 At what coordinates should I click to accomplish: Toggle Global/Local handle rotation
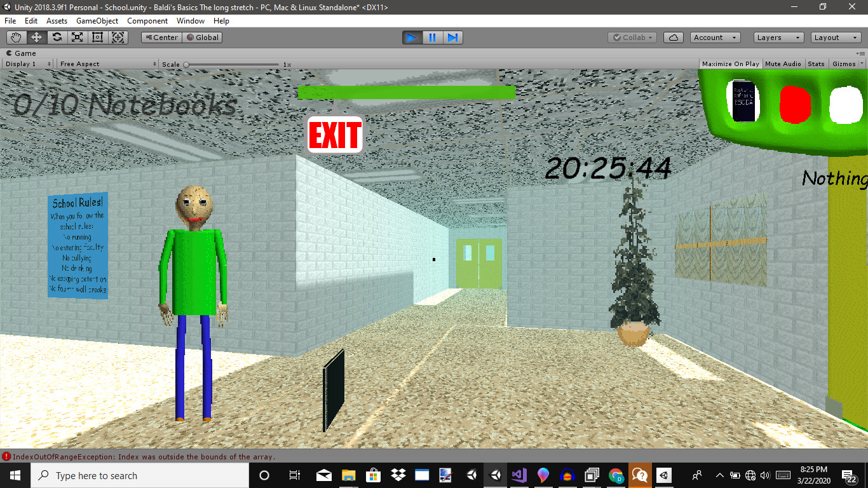(201, 37)
